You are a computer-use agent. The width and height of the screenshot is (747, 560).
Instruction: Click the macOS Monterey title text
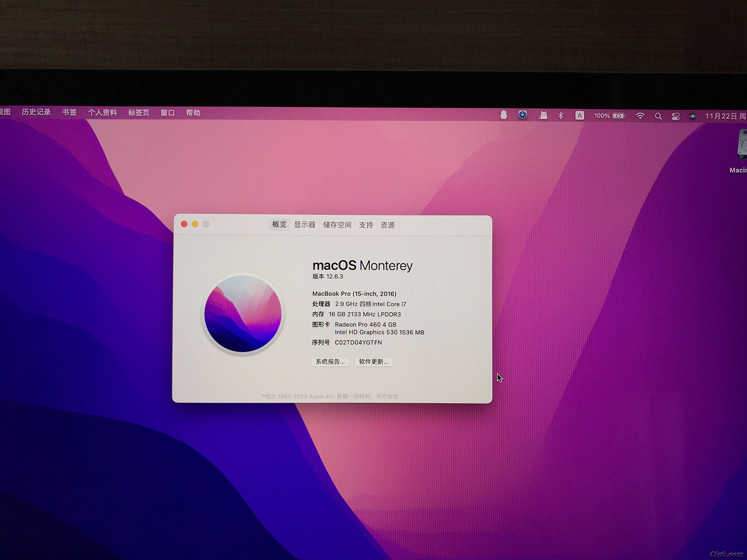362,265
